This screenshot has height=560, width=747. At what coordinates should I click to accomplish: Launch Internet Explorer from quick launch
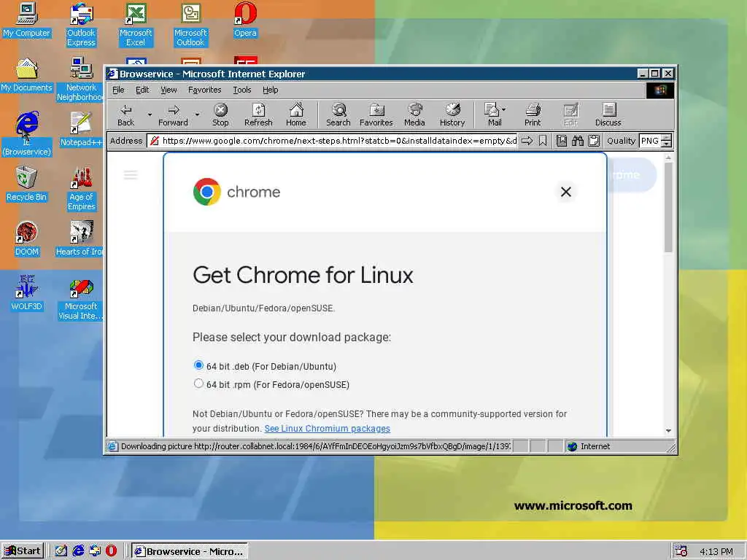click(78, 551)
